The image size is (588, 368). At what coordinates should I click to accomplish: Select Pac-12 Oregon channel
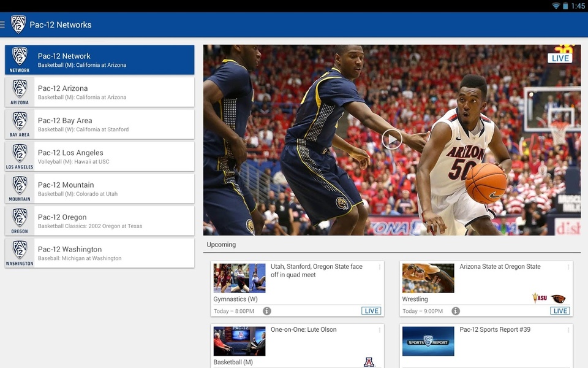pos(100,221)
